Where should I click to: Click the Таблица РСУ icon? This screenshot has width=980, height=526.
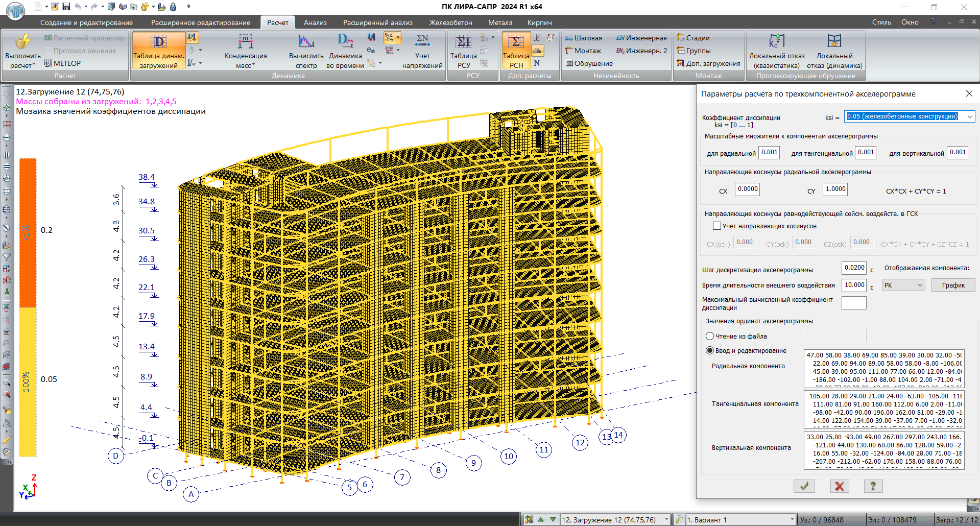[x=463, y=42]
